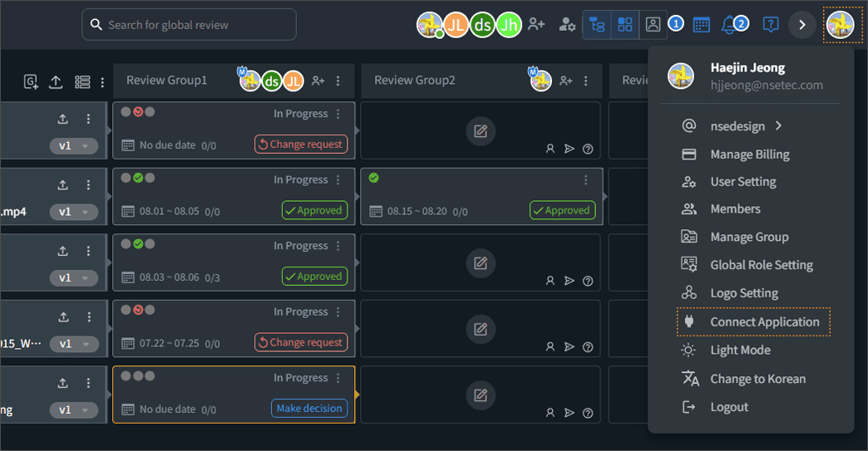868x451 pixels.
Task: Click the add member icon in top bar
Action: (536, 25)
